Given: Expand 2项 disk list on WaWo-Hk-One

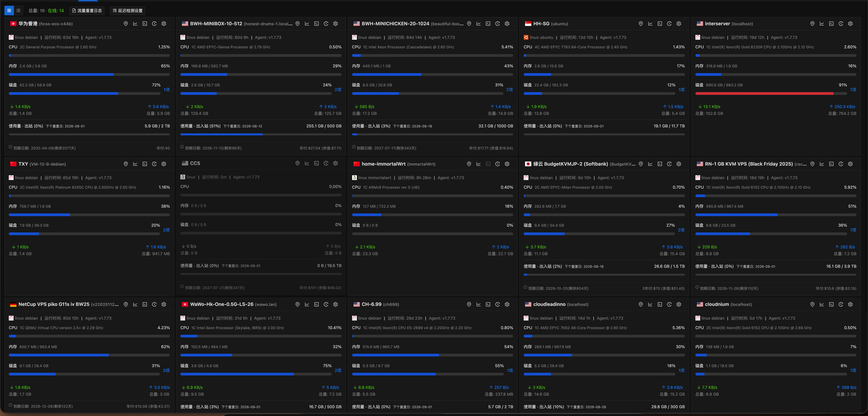Looking at the screenshot, I should [338, 370].
